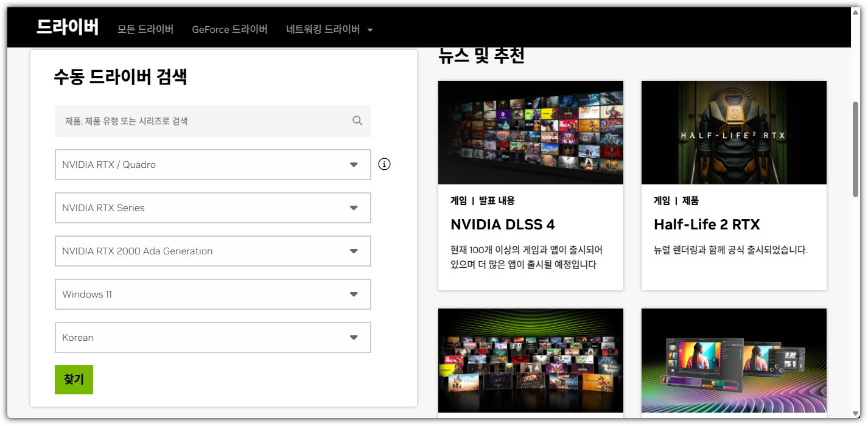The image size is (868, 426).
Task: Click 수동 드라이버 검색 heading
Action: pyautogui.click(x=121, y=77)
